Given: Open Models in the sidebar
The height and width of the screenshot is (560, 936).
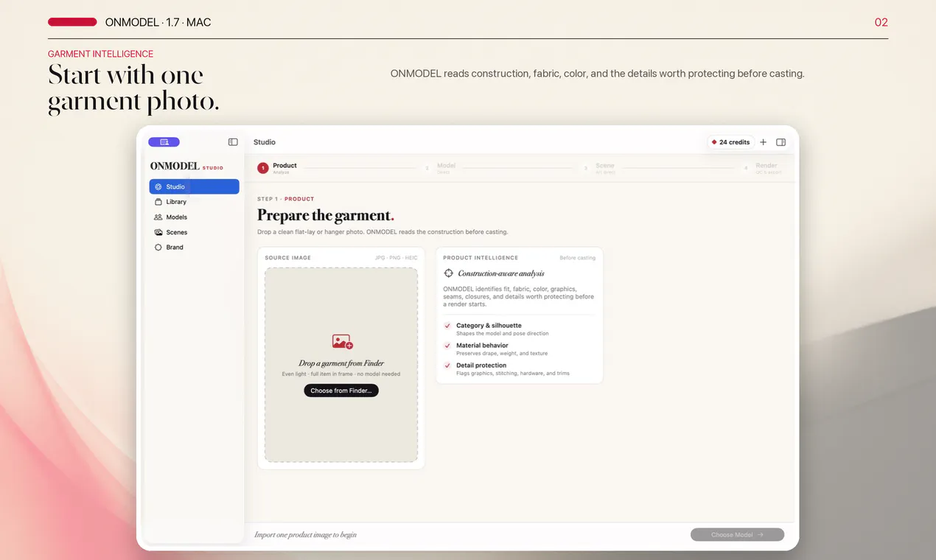Looking at the screenshot, I should pyautogui.click(x=194, y=217).
